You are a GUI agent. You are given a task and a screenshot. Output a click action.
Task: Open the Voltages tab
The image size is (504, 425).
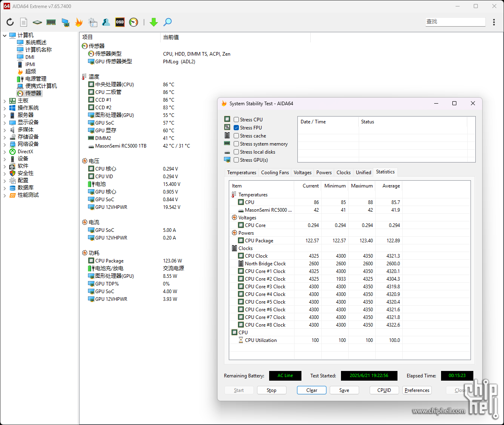(303, 173)
